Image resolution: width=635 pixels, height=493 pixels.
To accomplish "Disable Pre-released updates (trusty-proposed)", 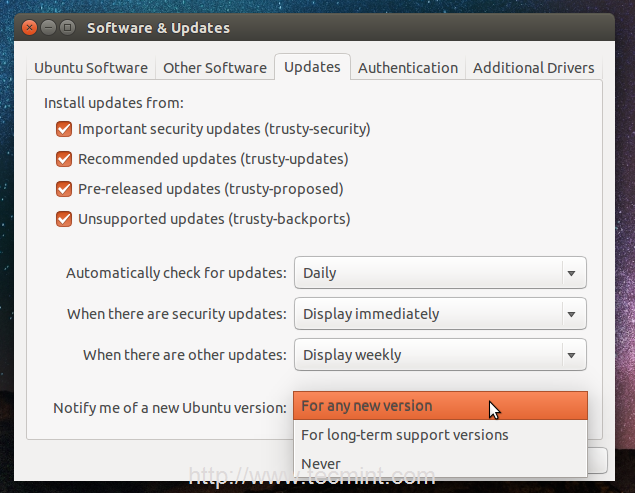I will [x=64, y=188].
